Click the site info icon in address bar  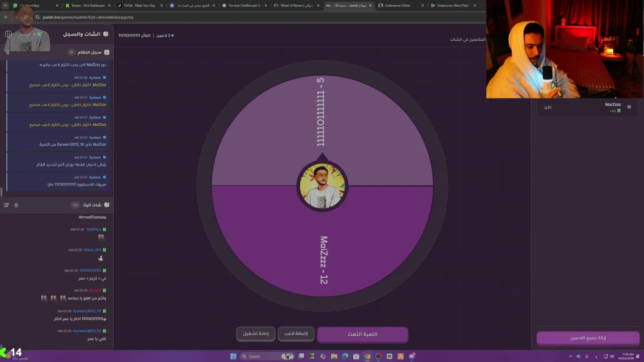point(37,17)
